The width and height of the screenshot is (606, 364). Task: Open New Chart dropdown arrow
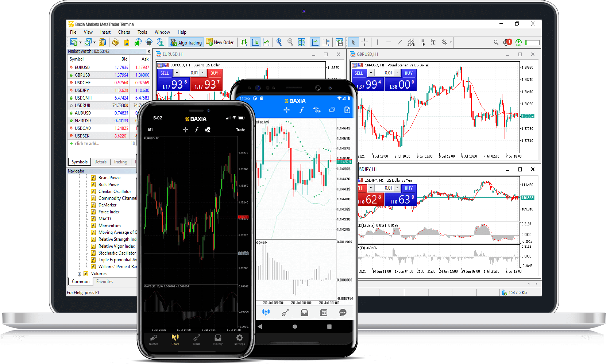coord(80,42)
